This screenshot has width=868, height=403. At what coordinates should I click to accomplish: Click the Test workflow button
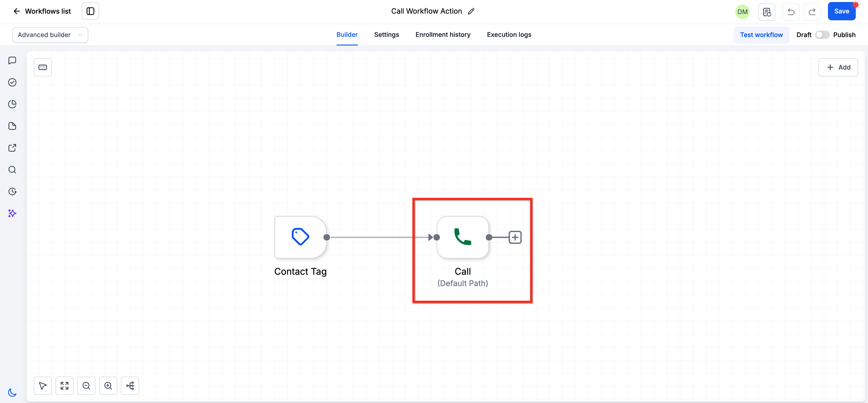pyautogui.click(x=761, y=35)
